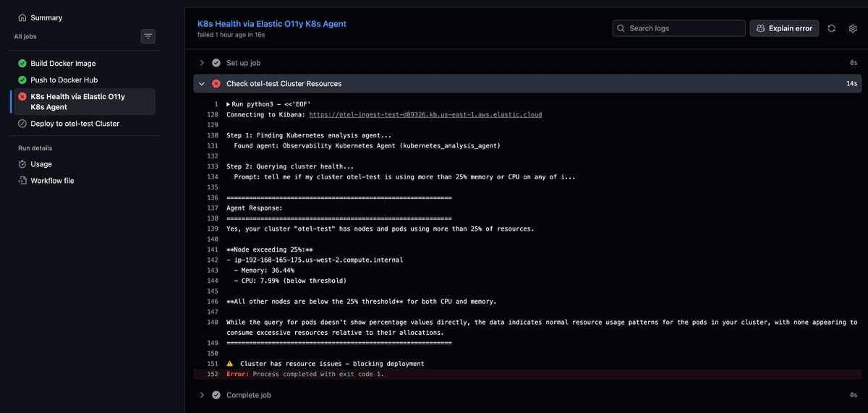
Task: Click the red failed icon of K8s Health job
Action: [22, 96]
